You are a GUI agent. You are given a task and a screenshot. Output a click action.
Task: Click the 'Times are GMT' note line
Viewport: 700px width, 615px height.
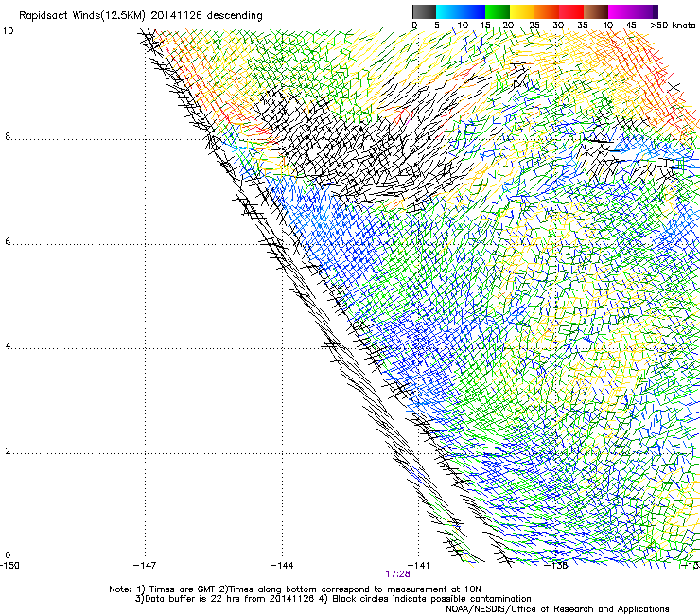coord(295,589)
